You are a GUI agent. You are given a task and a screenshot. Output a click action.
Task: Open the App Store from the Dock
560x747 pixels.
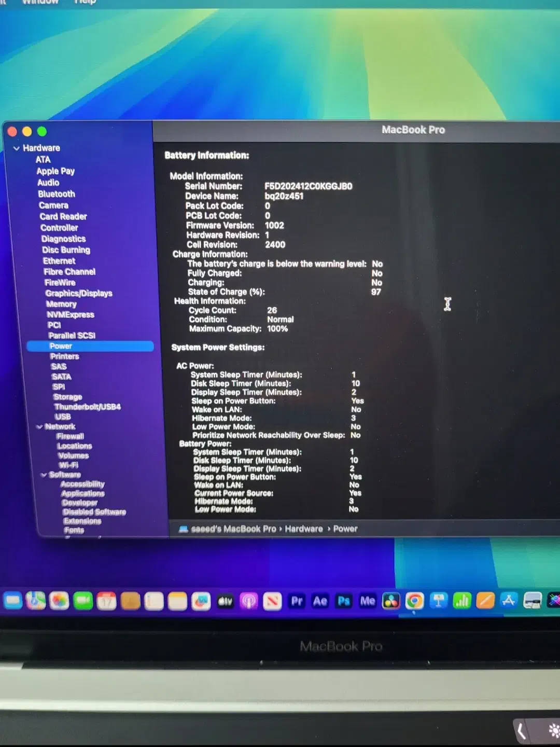pyautogui.click(x=509, y=601)
